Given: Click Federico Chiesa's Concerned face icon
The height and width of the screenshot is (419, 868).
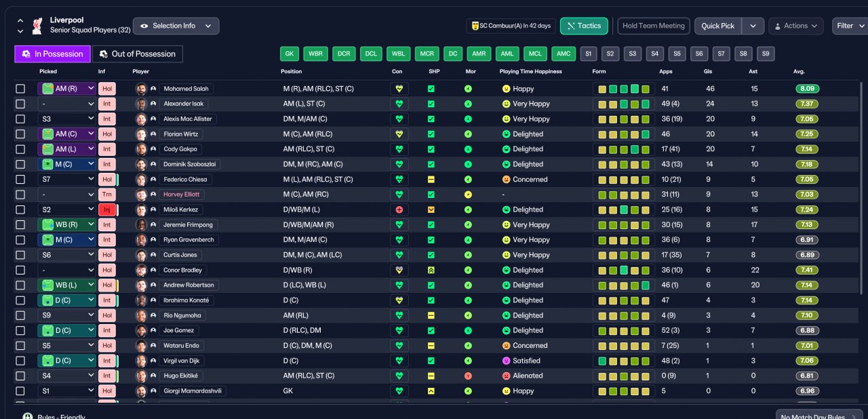Looking at the screenshot, I should pos(506,180).
